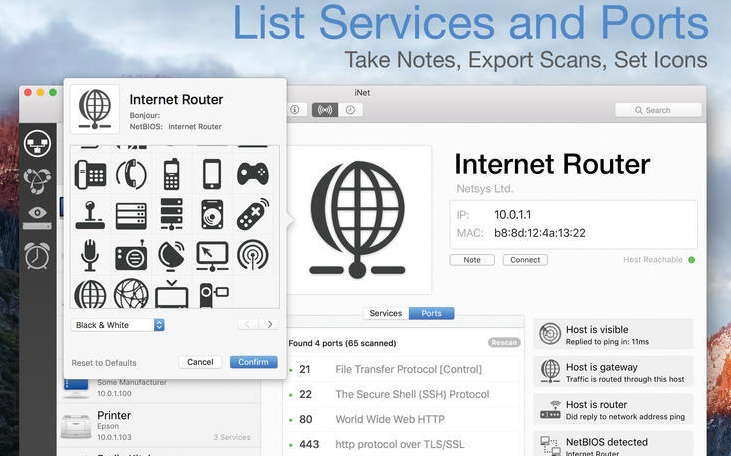Viewport: 731px width, 456px height.
Task: Open the Black & White style dropdown
Action: [117, 325]
